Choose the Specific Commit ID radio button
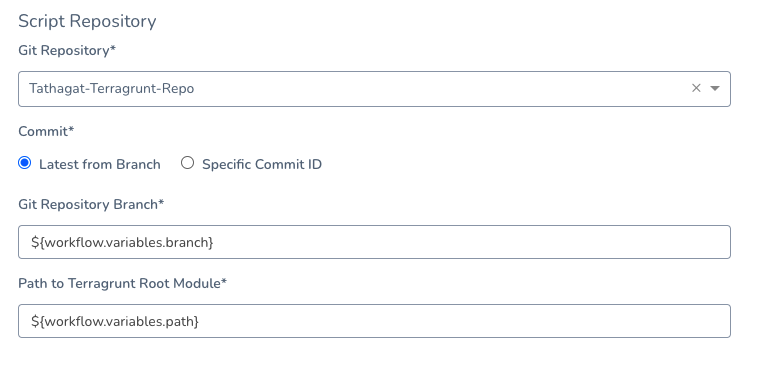 pyautogui.click(x=188, y=163)
